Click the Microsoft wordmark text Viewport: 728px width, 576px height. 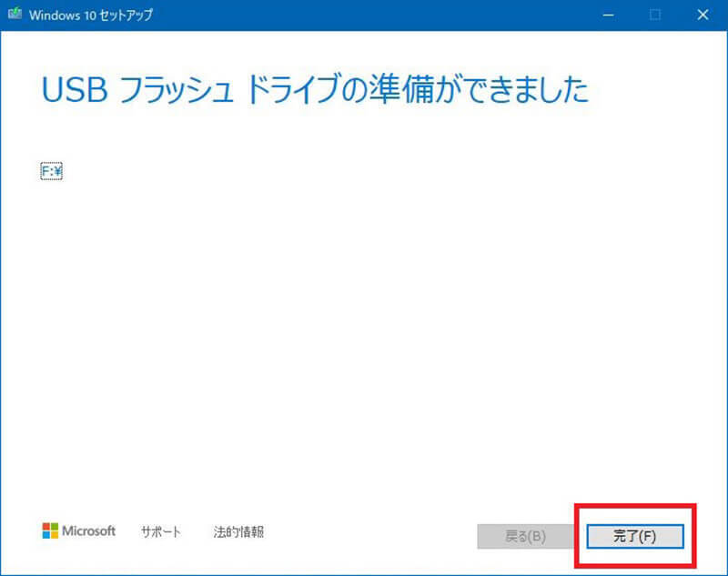tap(89, 531)
